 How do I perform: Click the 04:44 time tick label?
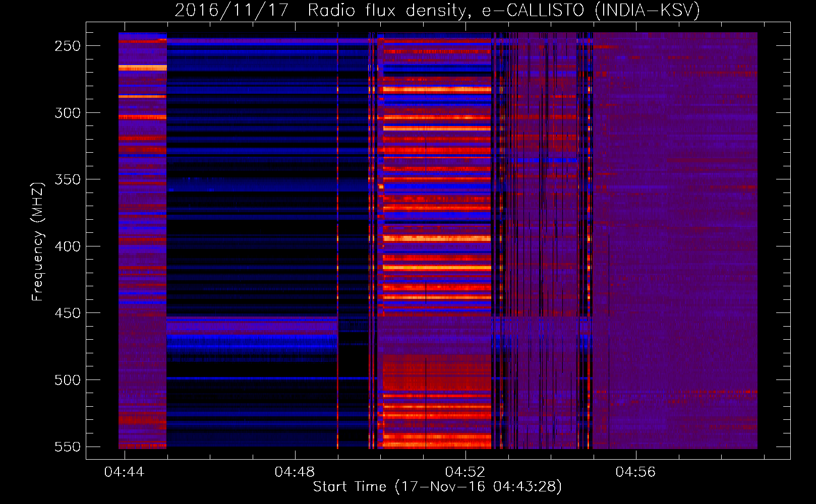(124, 472)
